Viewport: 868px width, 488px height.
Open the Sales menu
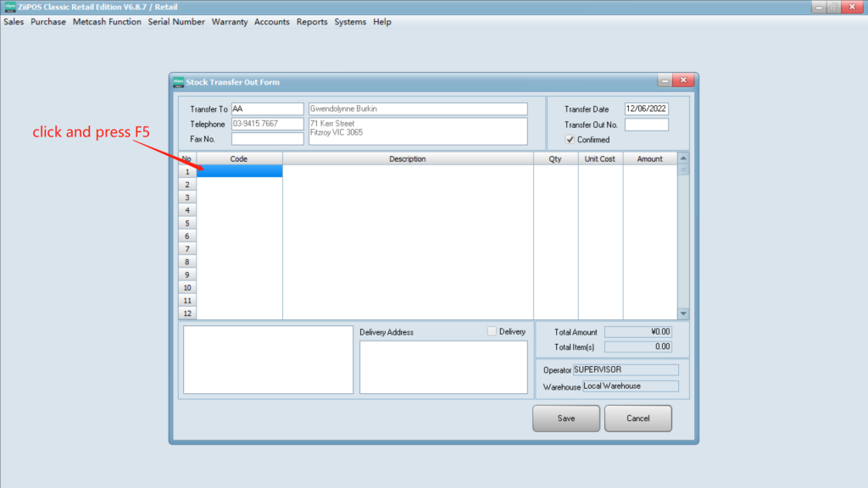tap(14, 22)
